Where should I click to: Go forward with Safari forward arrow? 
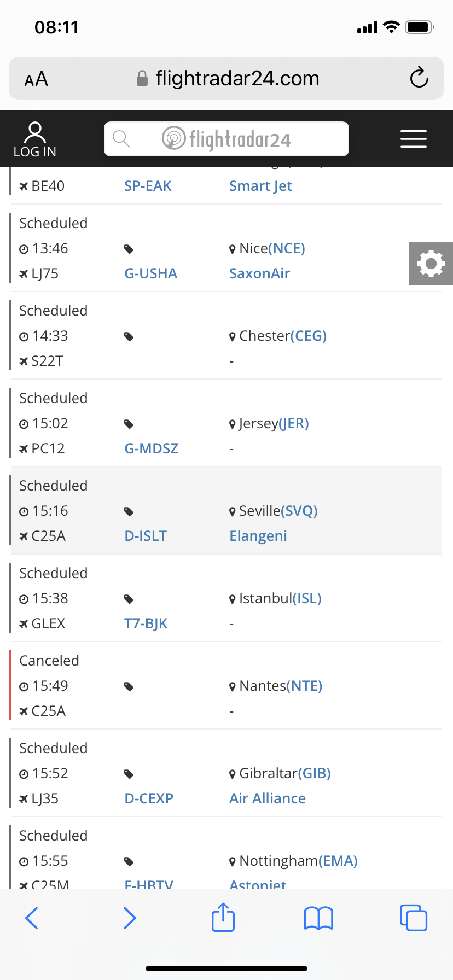pos(130,918)
